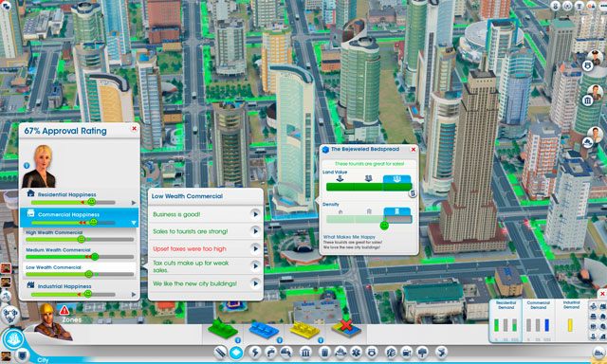
Task: Open the Mass Transit bus menu
Action: pos(407,353)
